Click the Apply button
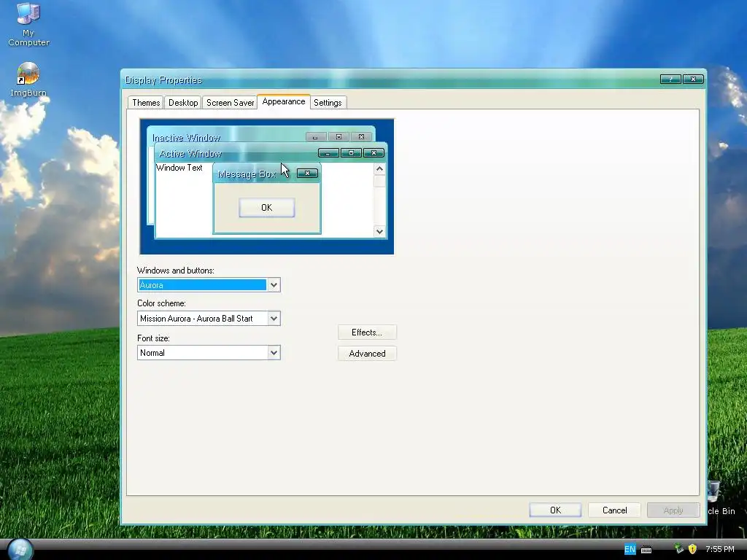Image resolution: width=747 pixels, height=560 pixels. [673, 510]
